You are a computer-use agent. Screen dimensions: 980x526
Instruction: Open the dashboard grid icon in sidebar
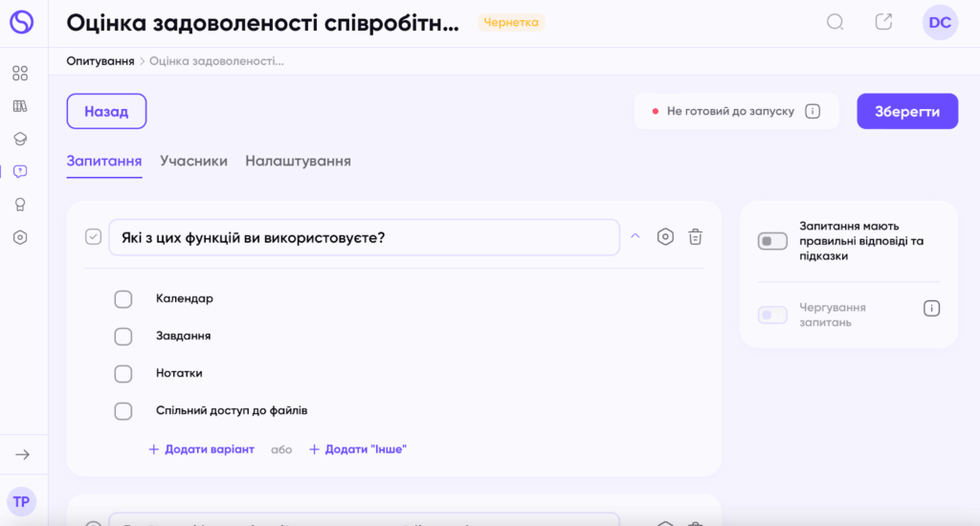point(20,74)
